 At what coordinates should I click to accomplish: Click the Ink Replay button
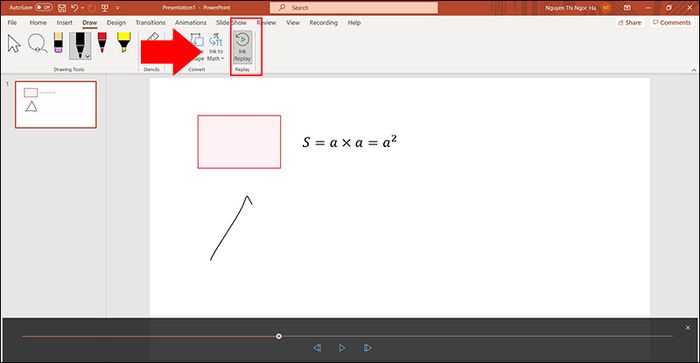pyautogui.click(x=242, y=47)
